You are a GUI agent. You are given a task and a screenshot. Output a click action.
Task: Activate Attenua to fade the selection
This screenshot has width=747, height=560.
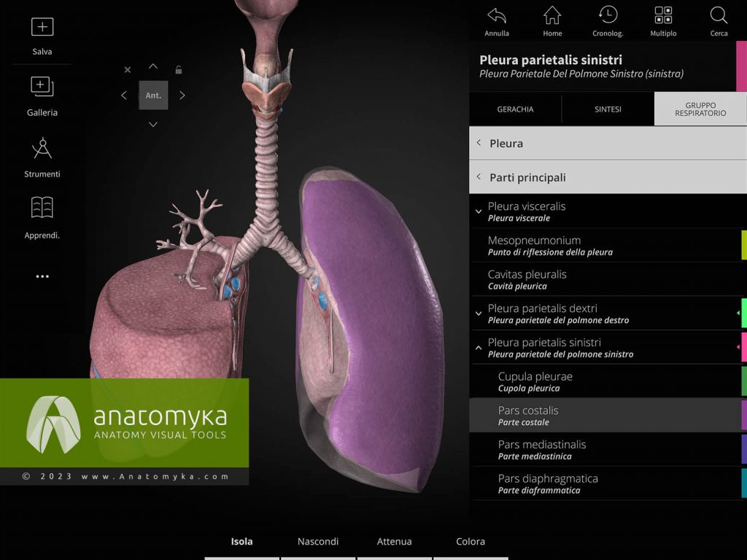coord(394,542)
